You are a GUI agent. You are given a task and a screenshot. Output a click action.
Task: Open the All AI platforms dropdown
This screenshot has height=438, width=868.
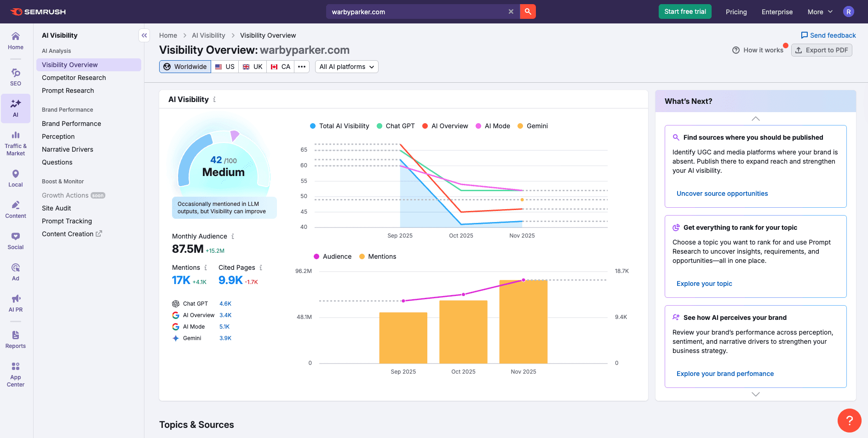click(347, 67)
